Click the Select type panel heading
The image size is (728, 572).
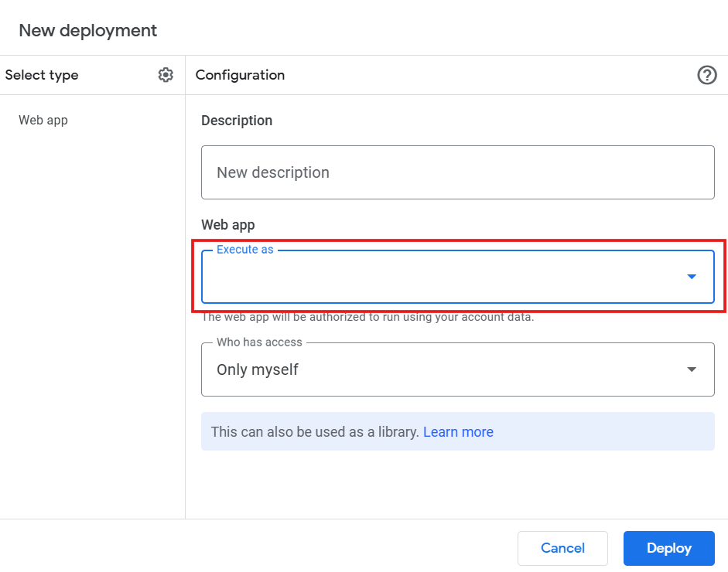tap(42, 75)
